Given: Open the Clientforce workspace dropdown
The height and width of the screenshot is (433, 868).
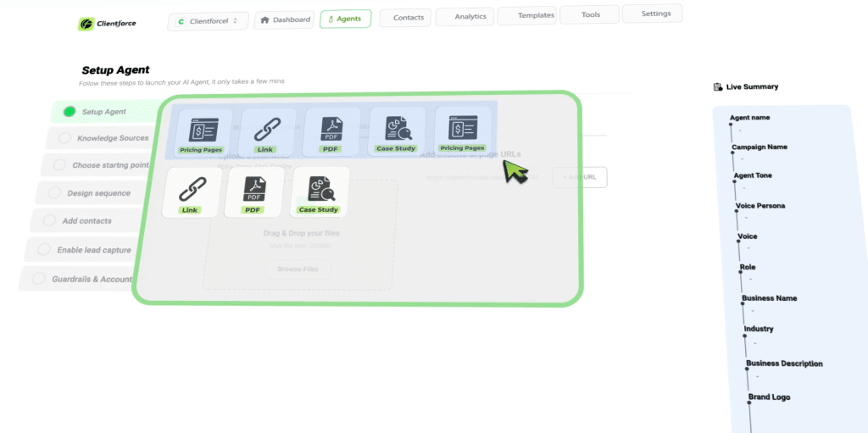Looking at the screenshot, I should coord(208,19).
